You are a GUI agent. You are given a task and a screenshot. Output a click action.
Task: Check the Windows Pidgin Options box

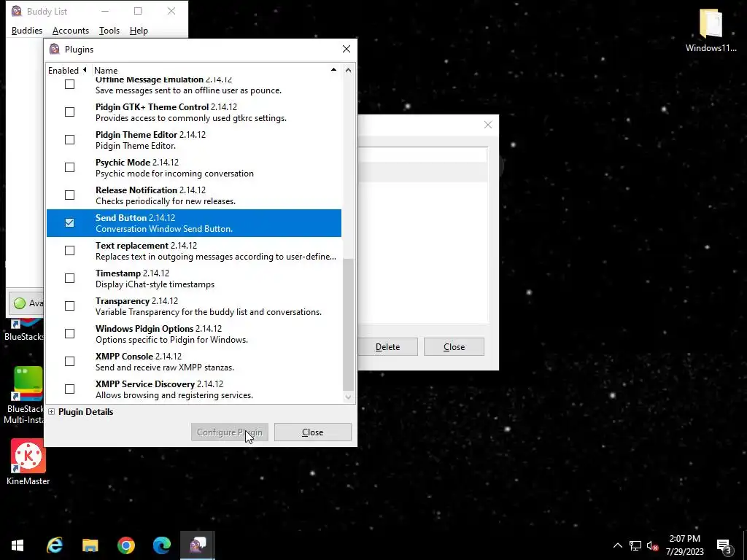69,333
